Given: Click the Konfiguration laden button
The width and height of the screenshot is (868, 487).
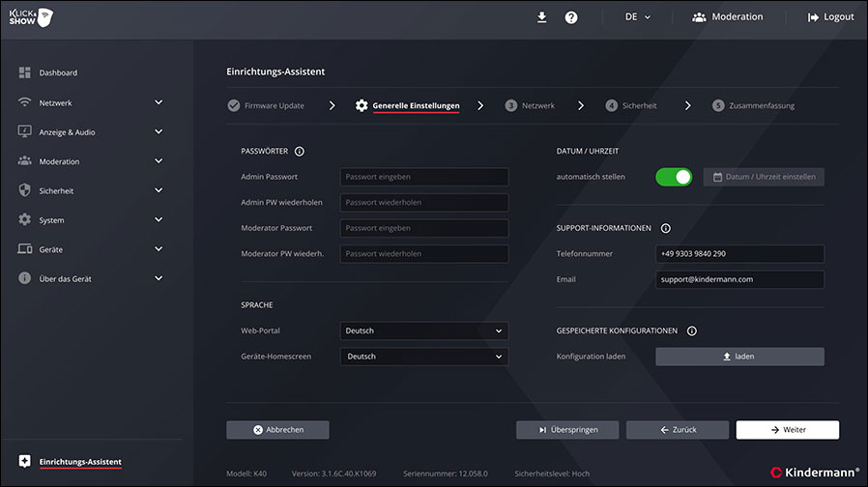Looking at the screenshot, I should pos(739,357).
